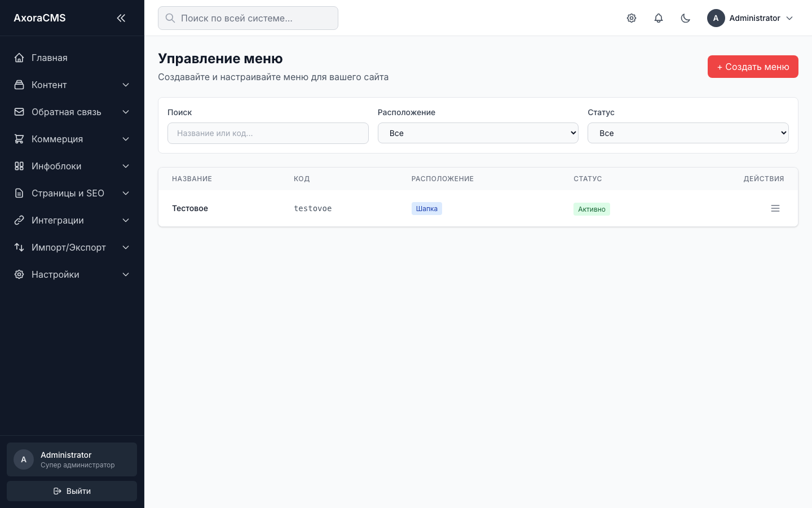
Task: Click the magnifier icon in global search
Action: point(170,18)
